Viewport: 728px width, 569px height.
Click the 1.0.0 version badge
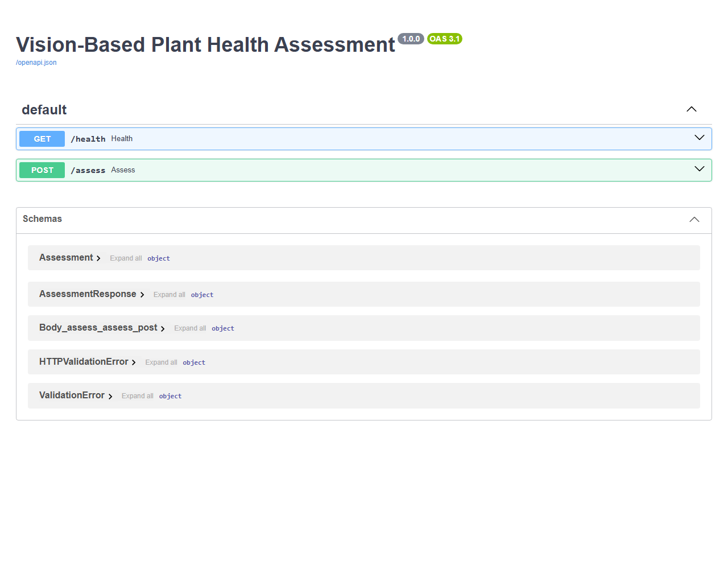click(x=411, y=39)
